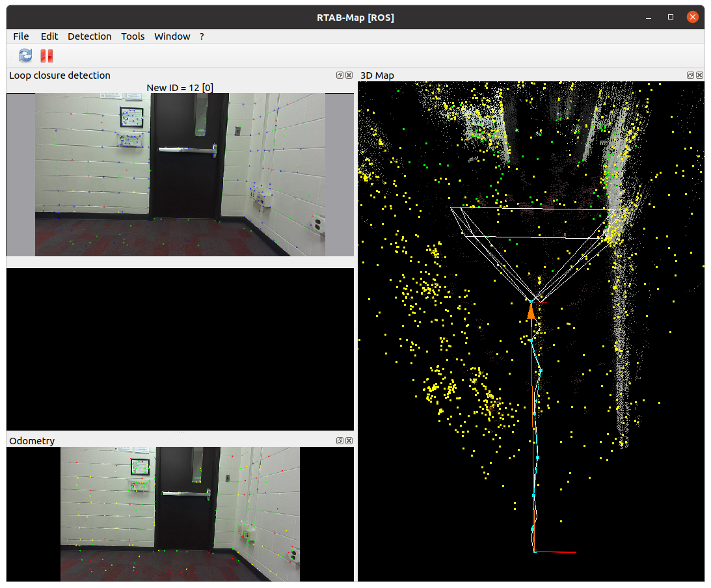Open the Tools menu

coord(133,36)
